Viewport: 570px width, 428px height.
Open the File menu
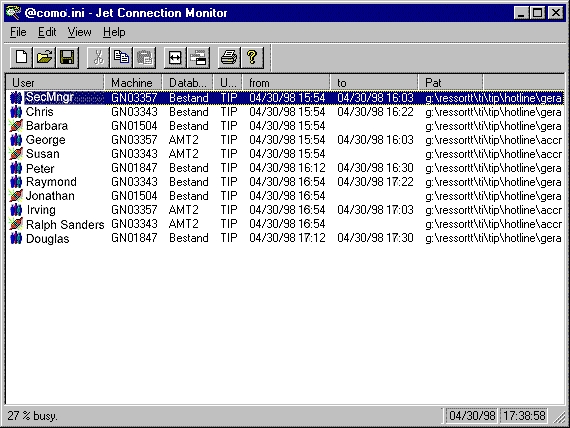tap(18, 32)
